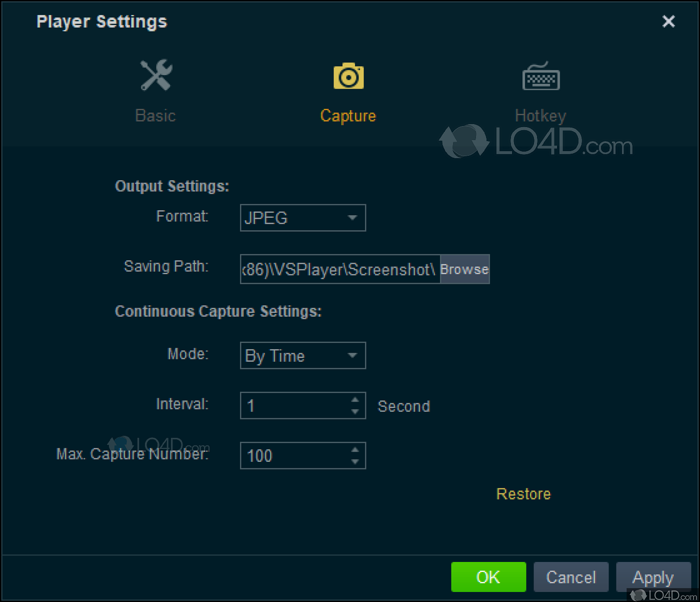The height and width of the screenshot is (602, 700).
Task: Open Hotkey settings via keyboard icon
Action: (540, 76)
